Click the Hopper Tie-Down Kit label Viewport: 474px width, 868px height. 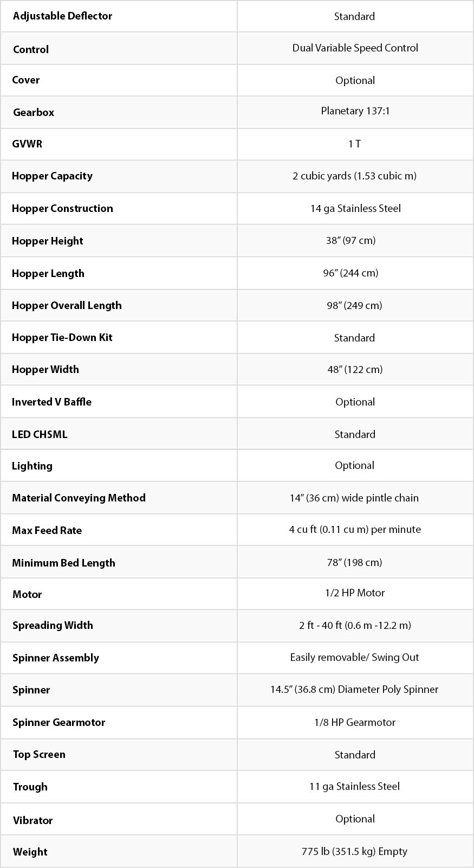[x=62, y=337]
